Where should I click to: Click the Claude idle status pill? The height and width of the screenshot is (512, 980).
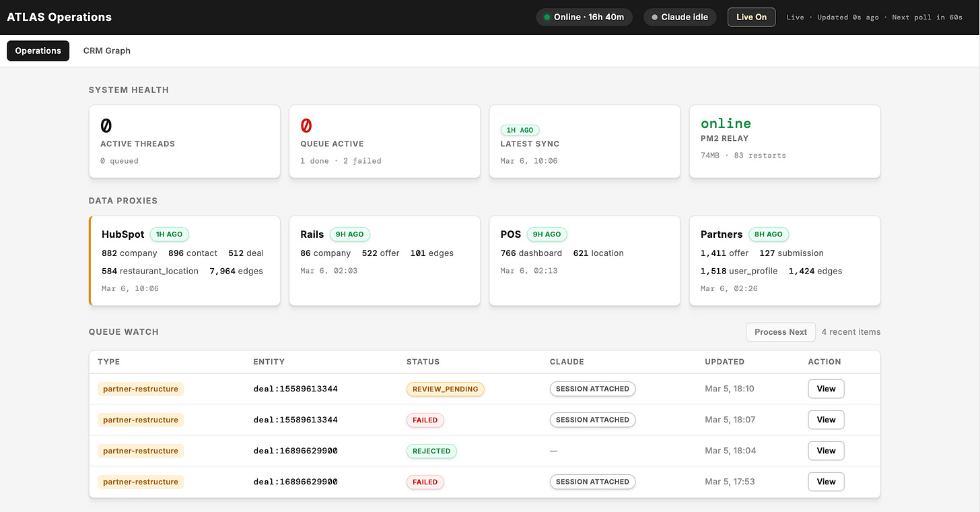pos(680,17)
